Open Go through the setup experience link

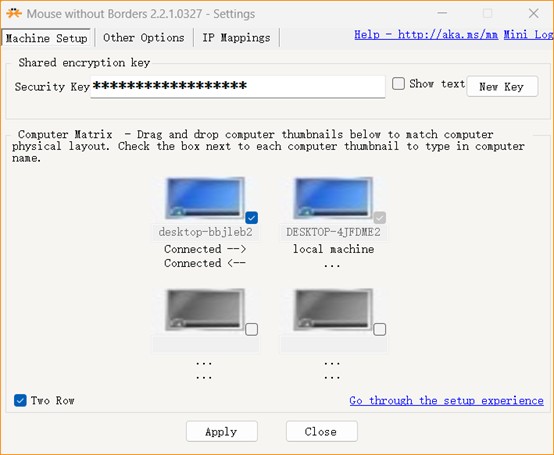coord(447,401)
